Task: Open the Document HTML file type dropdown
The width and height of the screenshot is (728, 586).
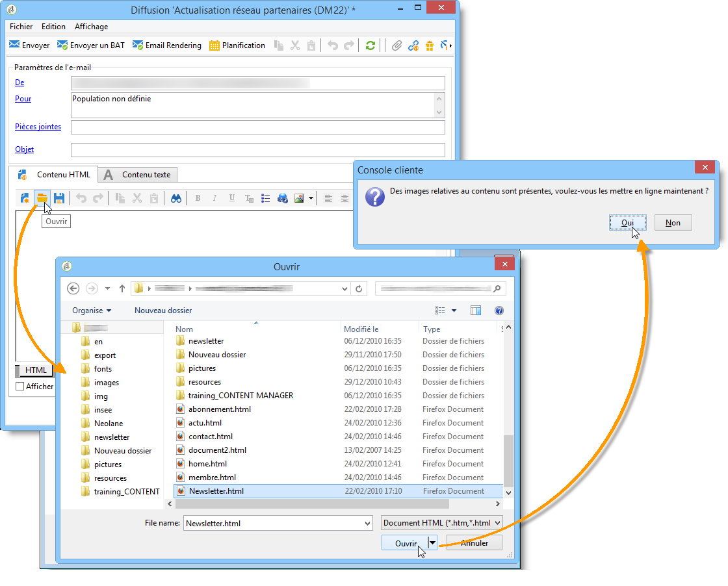Action: pos(441,523)
